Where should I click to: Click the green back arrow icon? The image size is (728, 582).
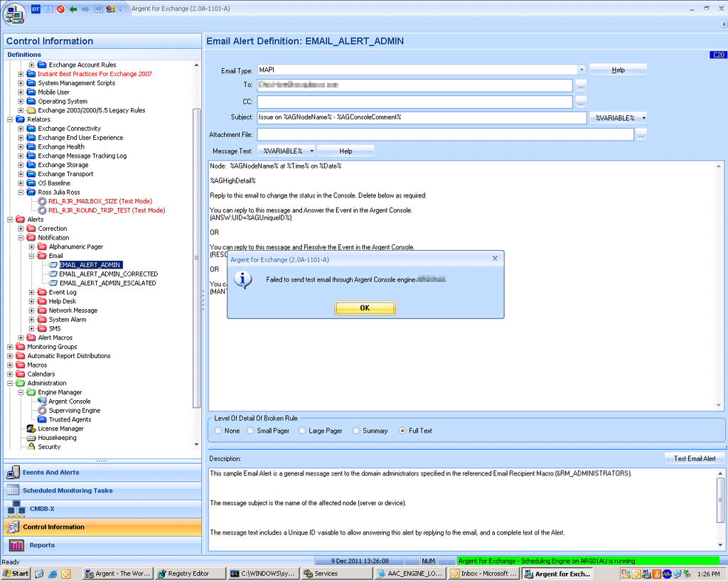tap(73, 9)
